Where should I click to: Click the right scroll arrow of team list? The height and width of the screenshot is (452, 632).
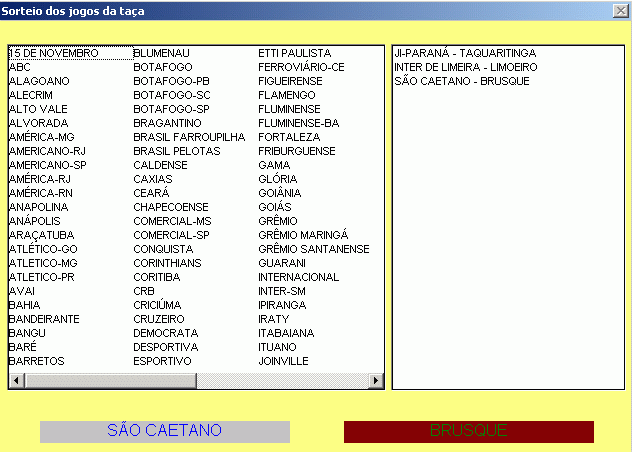coord(376,380)
